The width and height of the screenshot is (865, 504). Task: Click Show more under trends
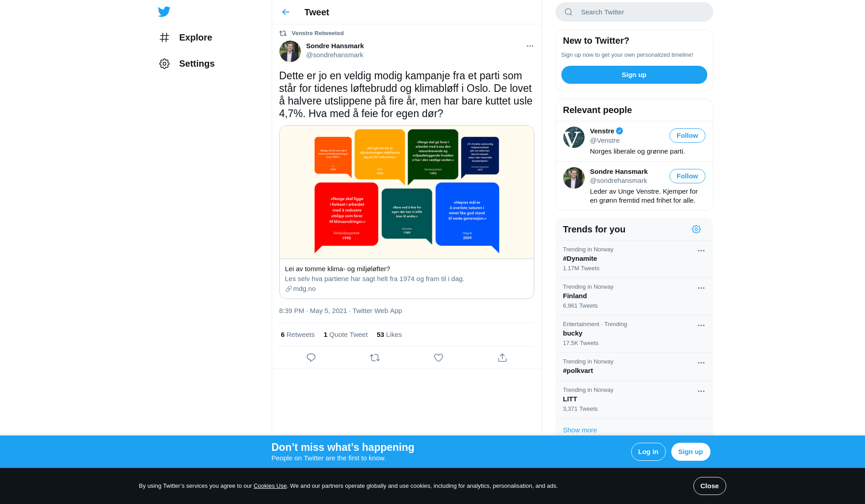coord(580,430)
